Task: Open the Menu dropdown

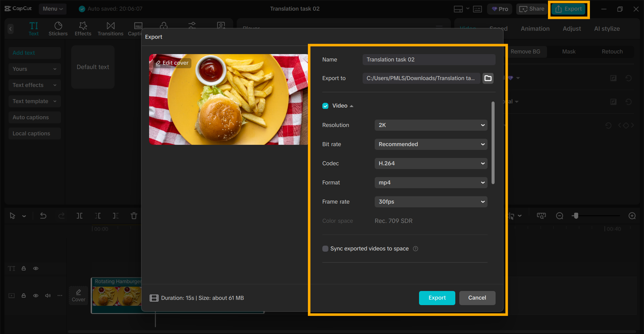Action: (53, 9)
